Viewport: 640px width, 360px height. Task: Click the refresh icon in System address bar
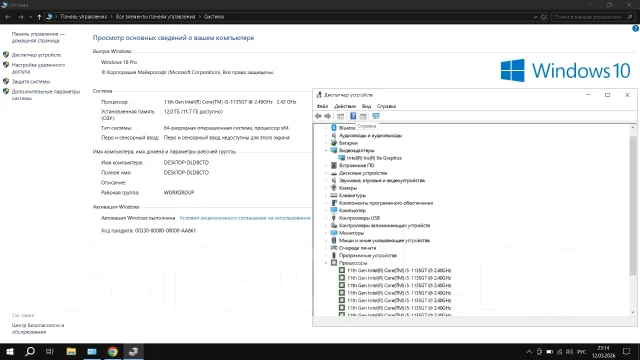pos(544,17)
